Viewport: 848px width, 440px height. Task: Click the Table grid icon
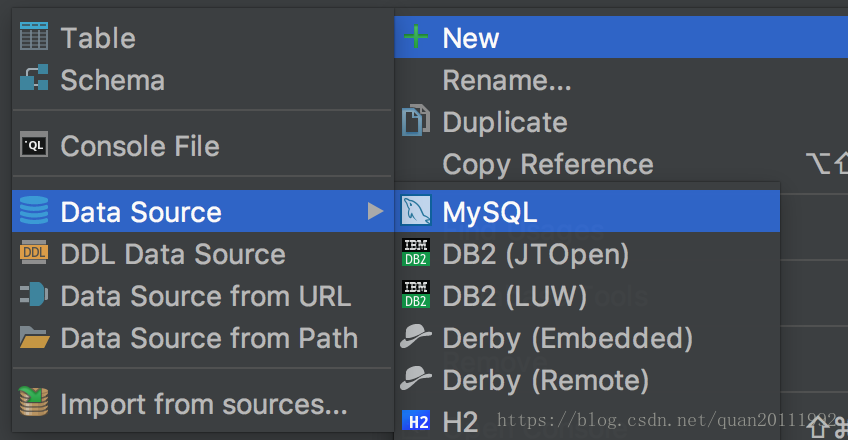click(x=34, y=37)
